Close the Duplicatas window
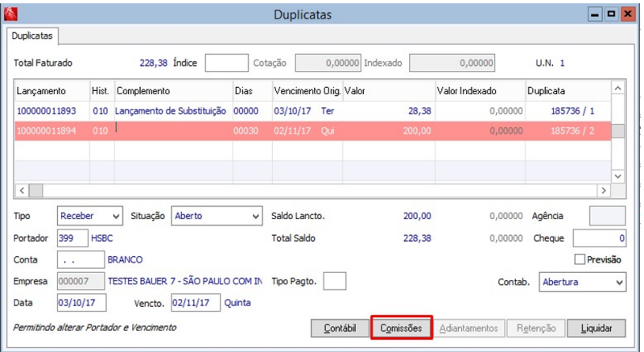This screenshot has width=644, height=352. pos(628,14)
